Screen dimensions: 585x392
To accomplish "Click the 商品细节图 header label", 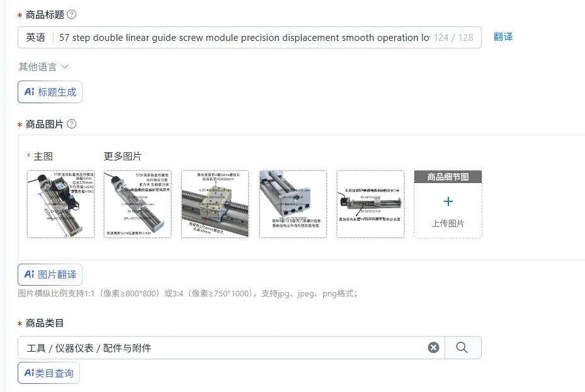I will click(x=448, y=177).
